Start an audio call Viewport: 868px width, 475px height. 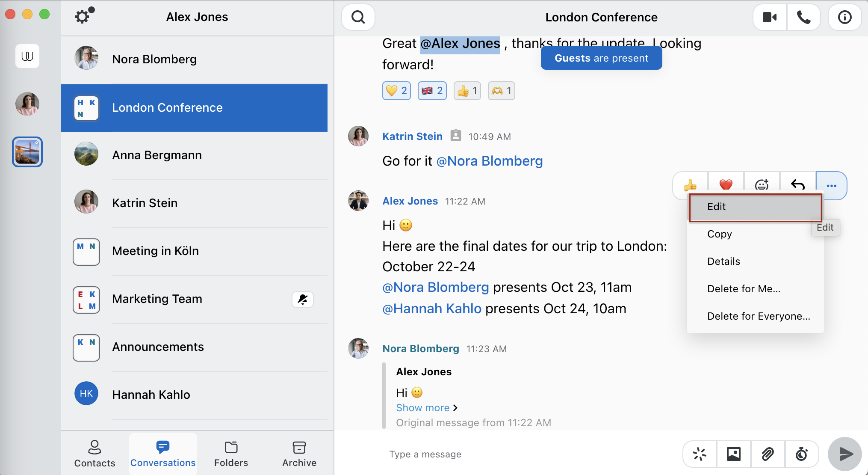point(803,17)
